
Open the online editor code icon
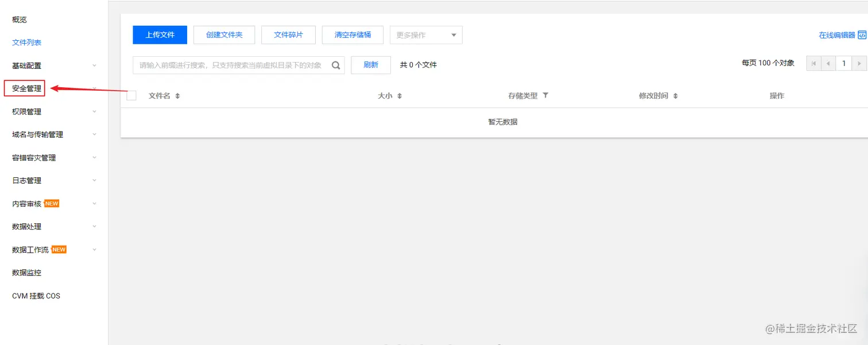click(862, 35)
